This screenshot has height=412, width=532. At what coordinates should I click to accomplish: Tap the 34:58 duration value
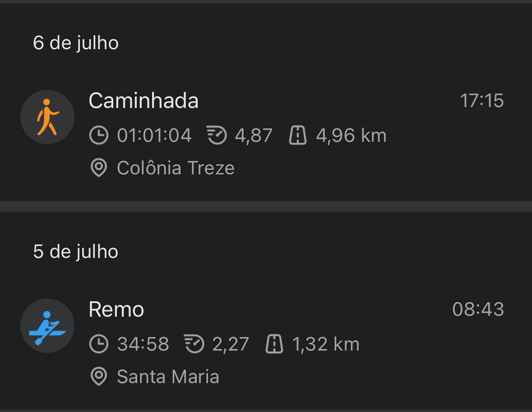click(143, 344)
